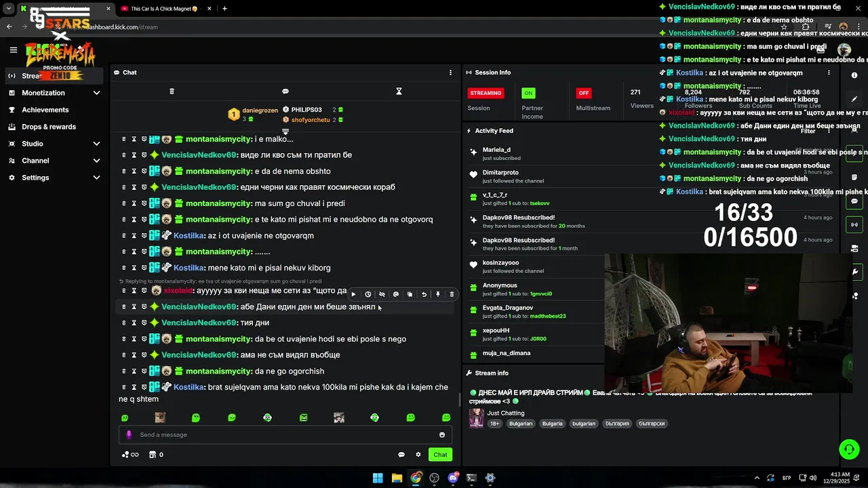Click the trash icon on the "тия дни" message
Screen dimensions: 868x488
click(124, 323)
